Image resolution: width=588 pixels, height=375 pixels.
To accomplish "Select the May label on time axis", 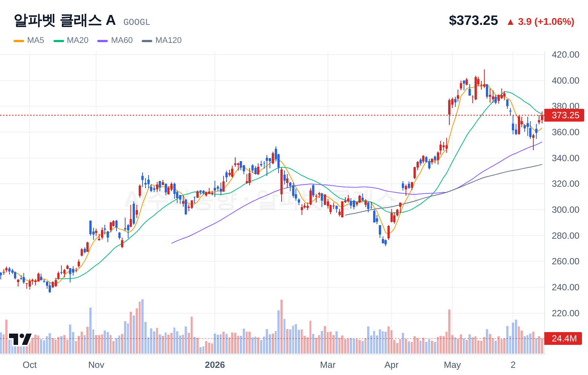I will pos(452,365).
